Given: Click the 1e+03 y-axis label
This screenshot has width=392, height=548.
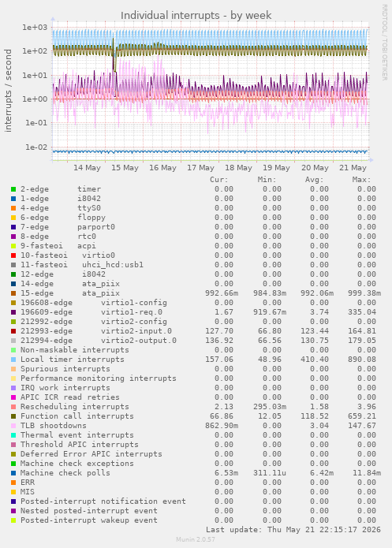Looking at the screenshot, I should click(35, 28).
